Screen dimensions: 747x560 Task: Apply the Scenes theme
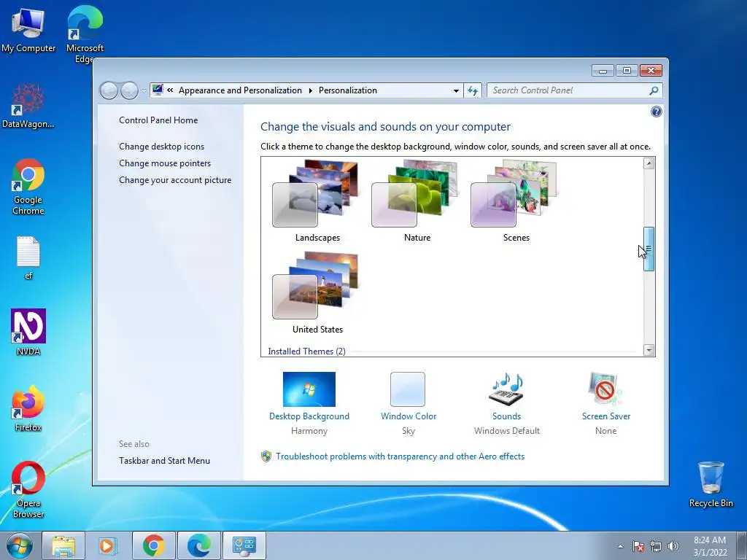(x=516, y=201)
